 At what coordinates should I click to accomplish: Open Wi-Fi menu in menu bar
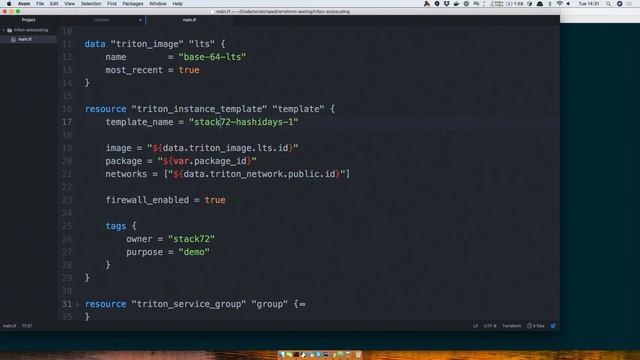coord(560,4)
